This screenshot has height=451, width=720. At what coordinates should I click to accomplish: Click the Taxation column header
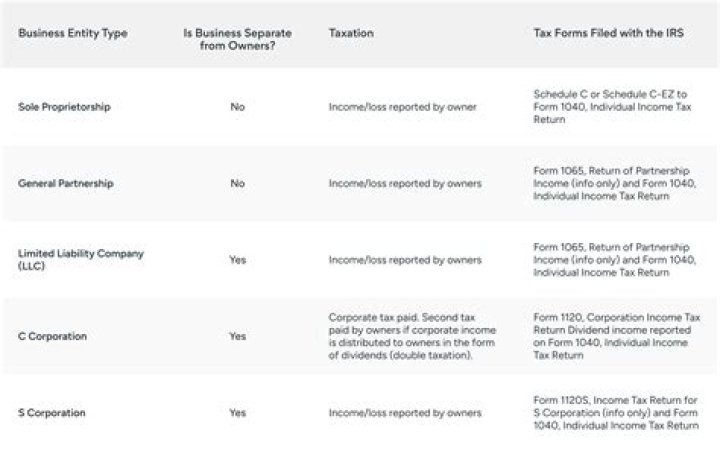pos(351,33)
